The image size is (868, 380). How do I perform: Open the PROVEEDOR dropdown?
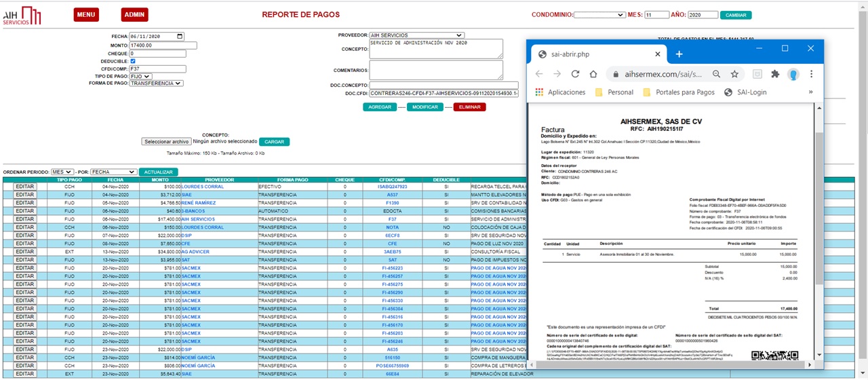tap(417, 35)
